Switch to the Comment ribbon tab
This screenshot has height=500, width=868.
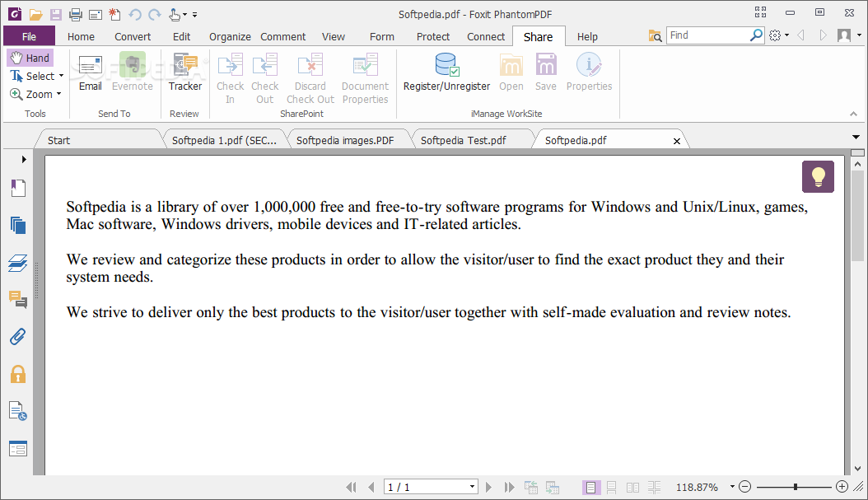tap(282, 36)
